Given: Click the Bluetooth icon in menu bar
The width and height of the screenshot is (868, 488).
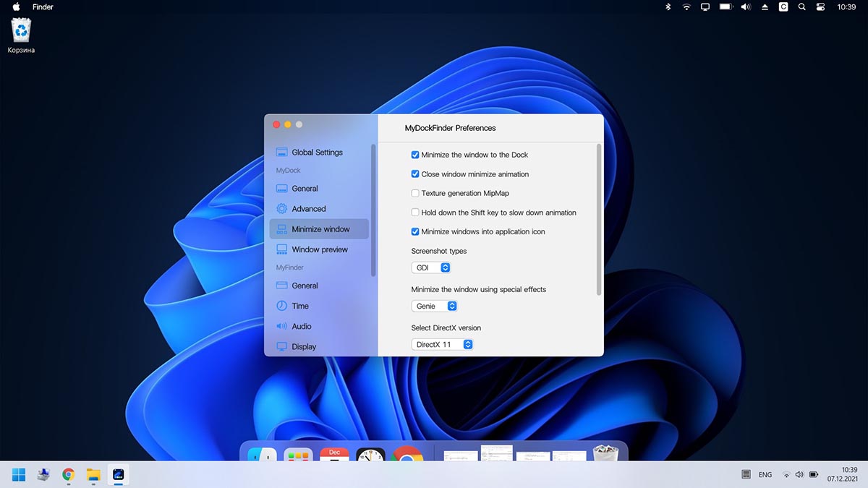Looking at the screenshot, I should point(668,7).
